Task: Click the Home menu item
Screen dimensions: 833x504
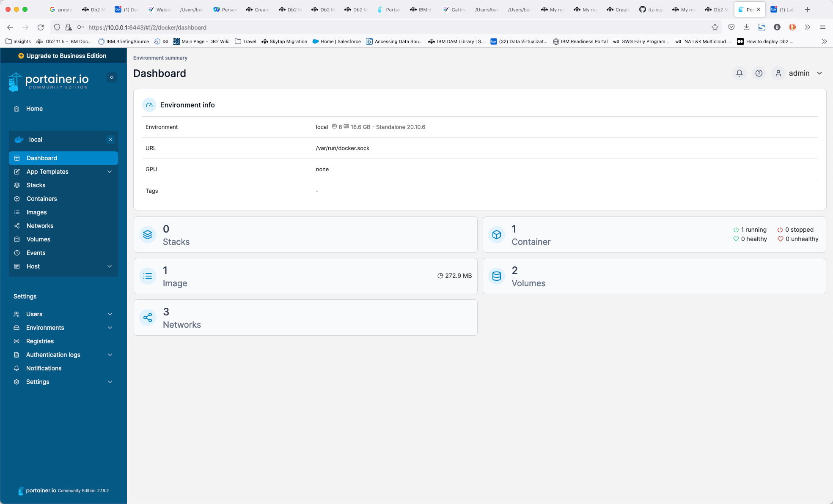Action: [x=35, y=108]
